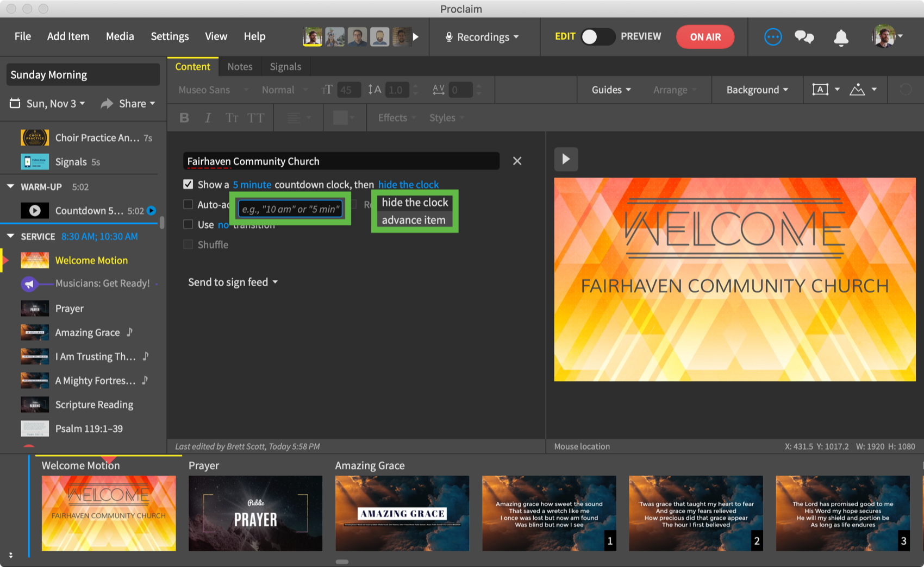This screenshot has height=567, width=924.
Task: Switch to the Notes tab
Action: pos(240,66)
